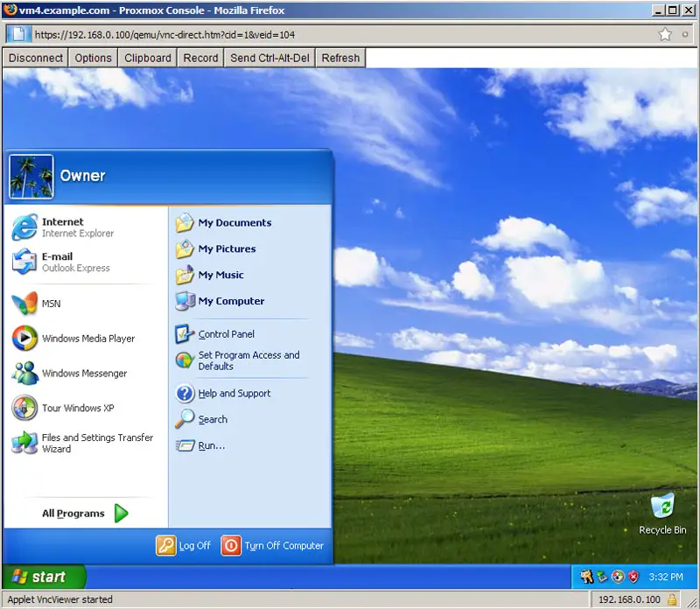Click the first system tray icon
Image resolution: width=700 pixels, height=609 pixels.
click(586, 577)
